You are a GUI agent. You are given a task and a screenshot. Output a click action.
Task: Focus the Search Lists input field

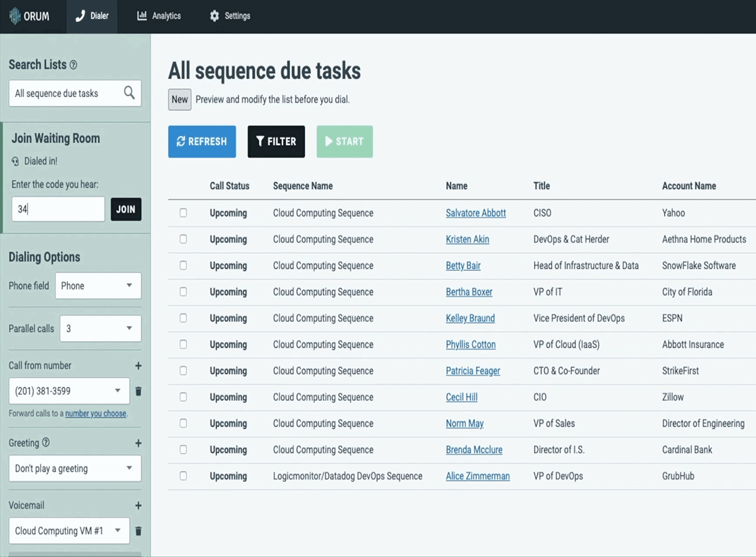tap(75, 93)
